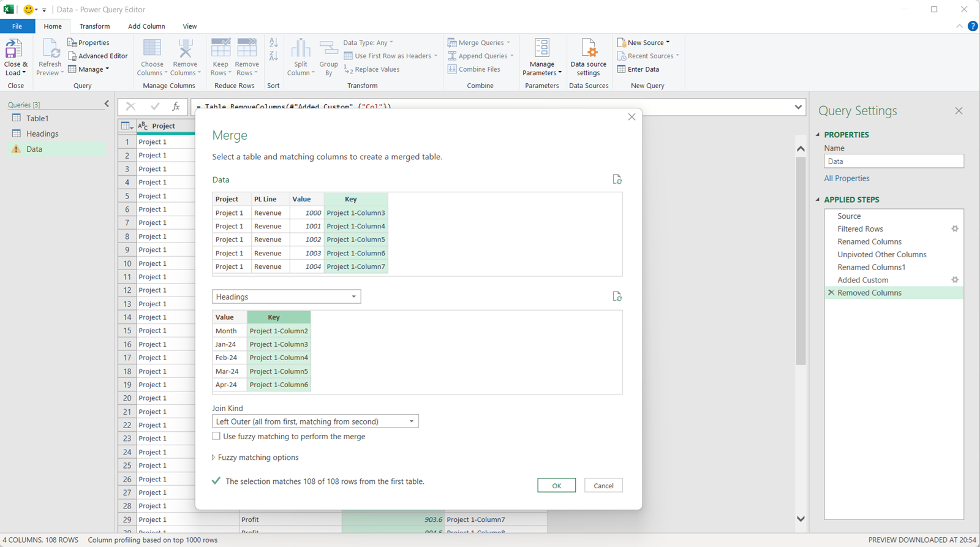Viewport: 980px width, 547px height.
Task: Collapse the Queries pane arrow
Action: point(107,104)
